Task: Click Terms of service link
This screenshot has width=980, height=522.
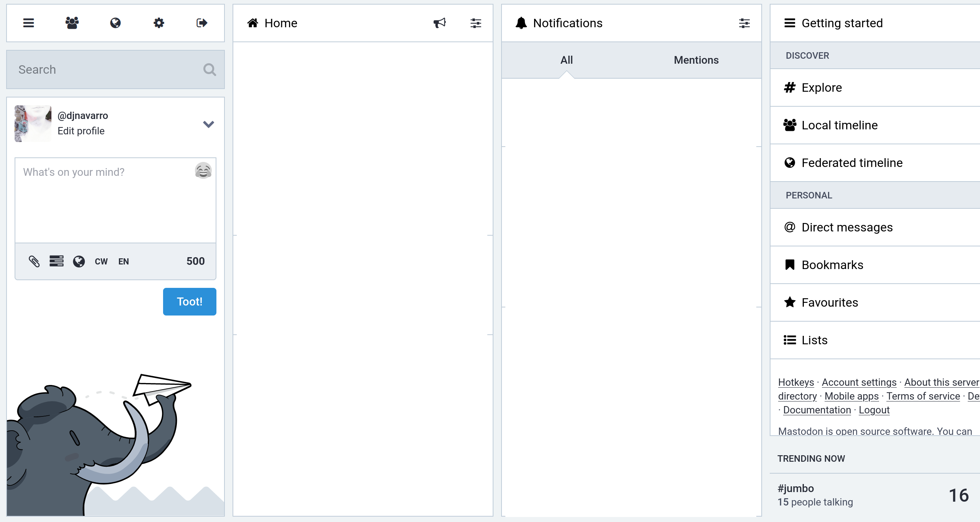Action: pyautogui.click(x=923, y=396)
